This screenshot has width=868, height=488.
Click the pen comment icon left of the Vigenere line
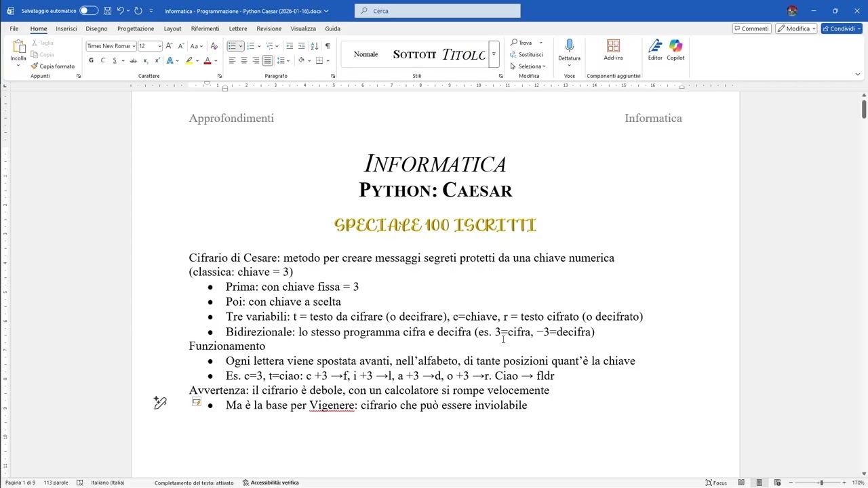pos(160,403)
